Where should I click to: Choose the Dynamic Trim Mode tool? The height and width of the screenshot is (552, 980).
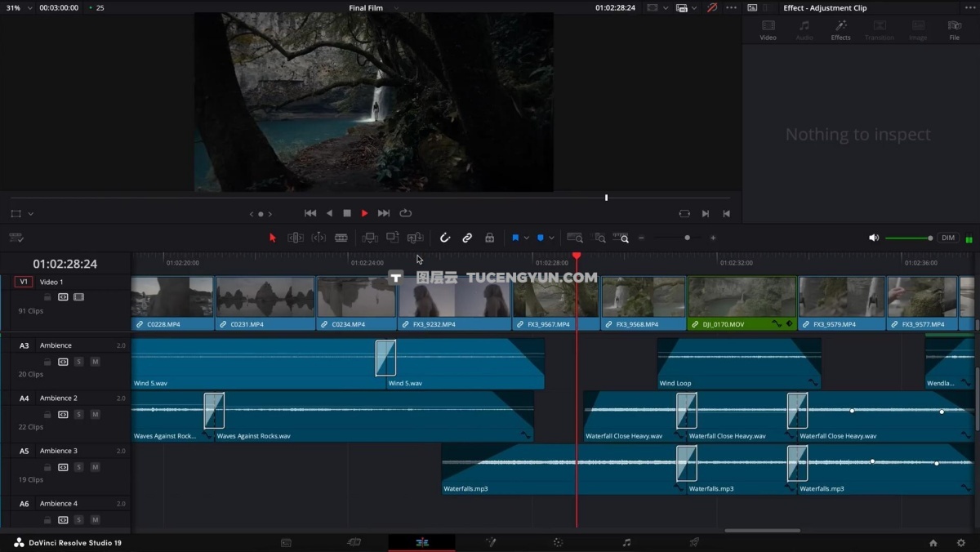(318, 238)
